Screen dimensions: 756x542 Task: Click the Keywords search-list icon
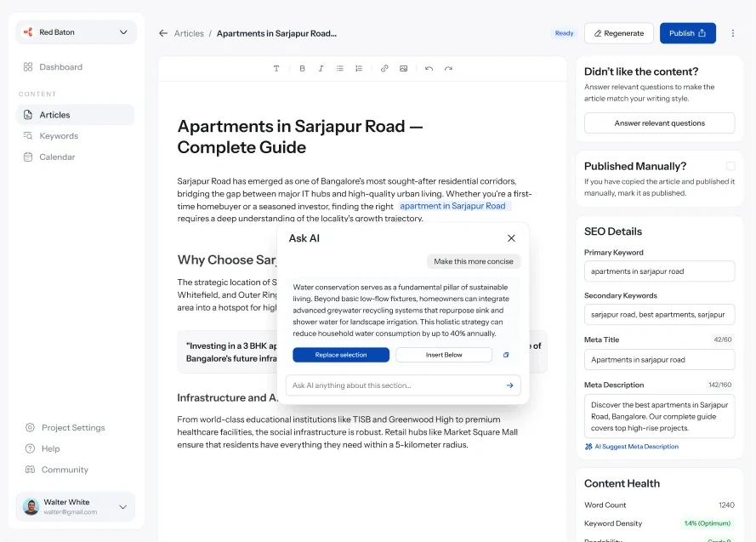click(x=28, y=136)
